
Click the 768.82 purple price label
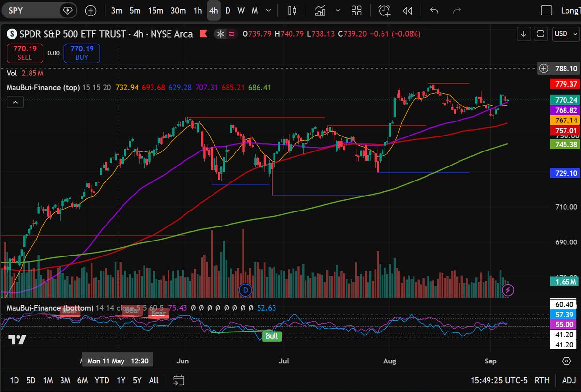pyautogui.click(x=566, y=110)
